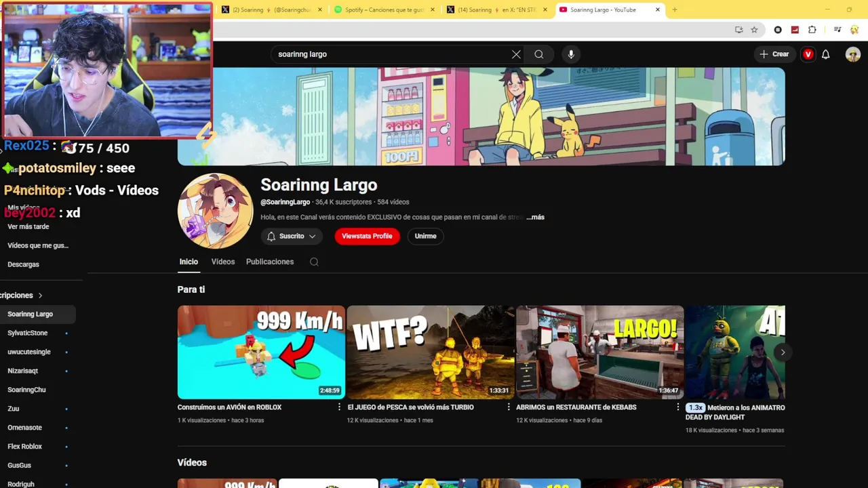Open the YouTube account avatar menu
This screenshot has height=488, width=868.
coord(853,54)
